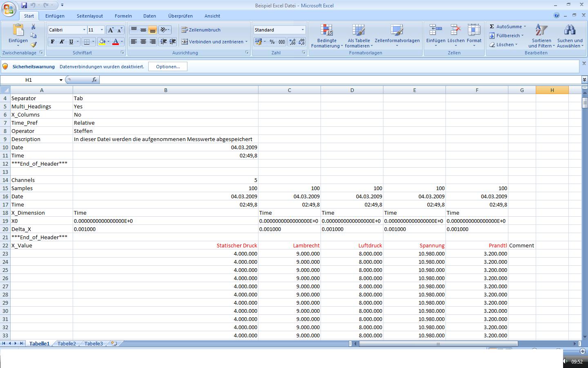Switch to the Formeln ribbon tab
Screen dimensions: 588x368
[123, 16]
